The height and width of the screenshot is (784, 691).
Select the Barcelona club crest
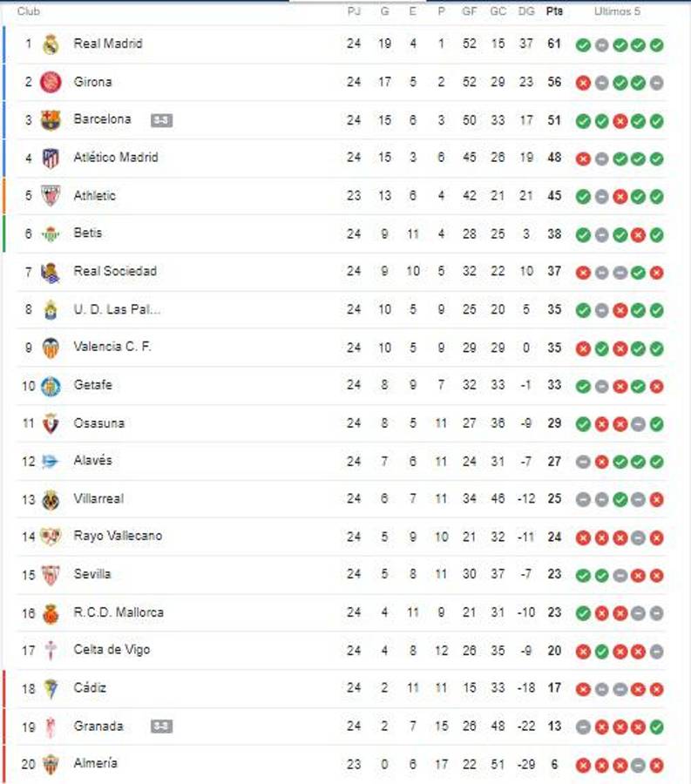coord(51,119)
